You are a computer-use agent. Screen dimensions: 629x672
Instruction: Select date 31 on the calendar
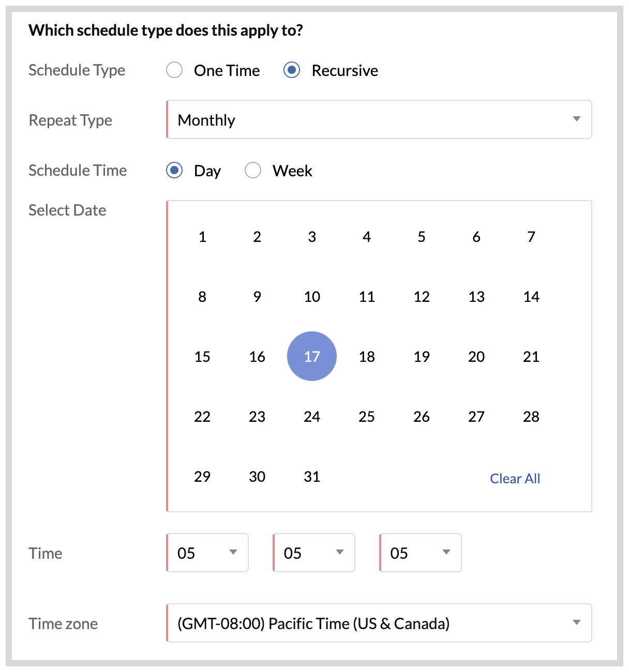click(x=312, y=476)
